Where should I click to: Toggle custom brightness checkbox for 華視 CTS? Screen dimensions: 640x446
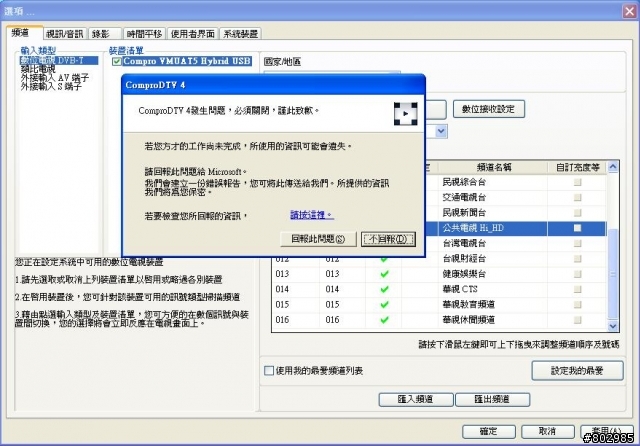[x=577, y=289]
